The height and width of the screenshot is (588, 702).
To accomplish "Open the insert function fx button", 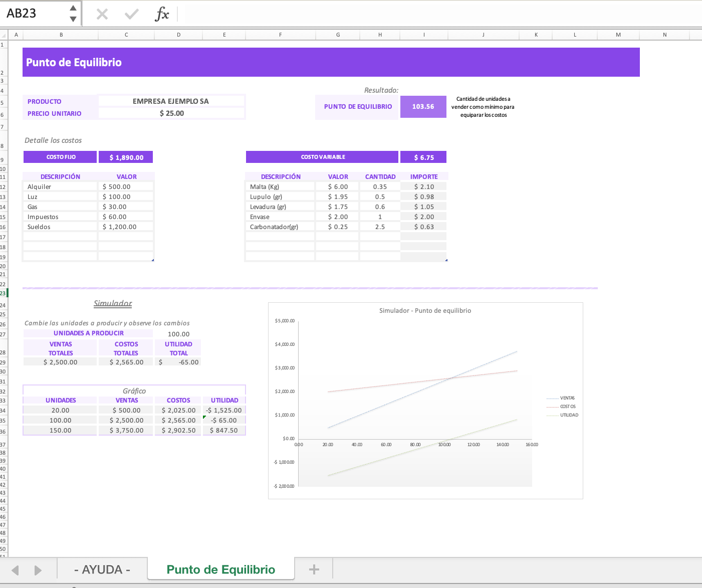I will (x=162, y=14).
